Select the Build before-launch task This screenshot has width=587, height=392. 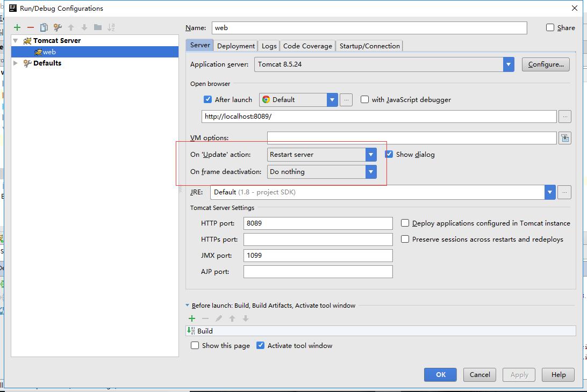[x=381, y=331]
